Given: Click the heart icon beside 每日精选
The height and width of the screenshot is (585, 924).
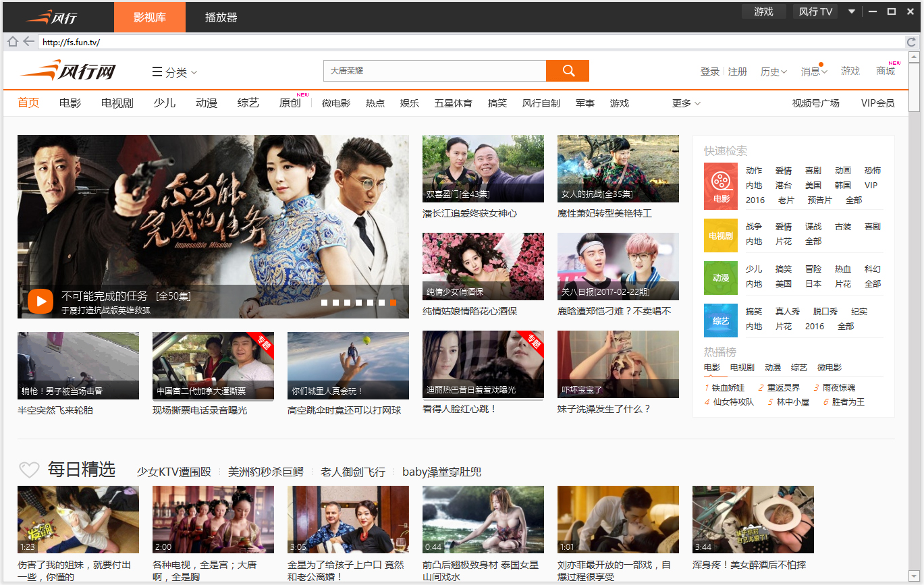Looking at the screenshot, I should coord(29,470).
